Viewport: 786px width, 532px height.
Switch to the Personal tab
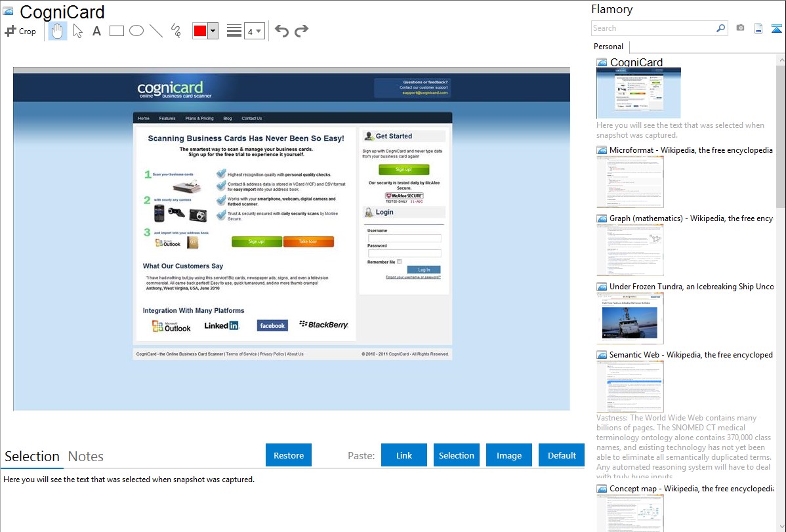click(609, 47)
